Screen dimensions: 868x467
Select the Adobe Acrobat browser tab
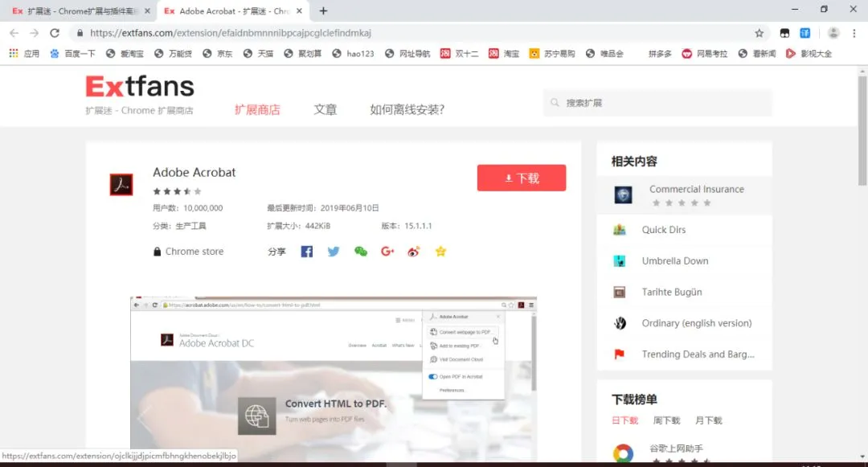pyautogui.click(x=234, y=11)
